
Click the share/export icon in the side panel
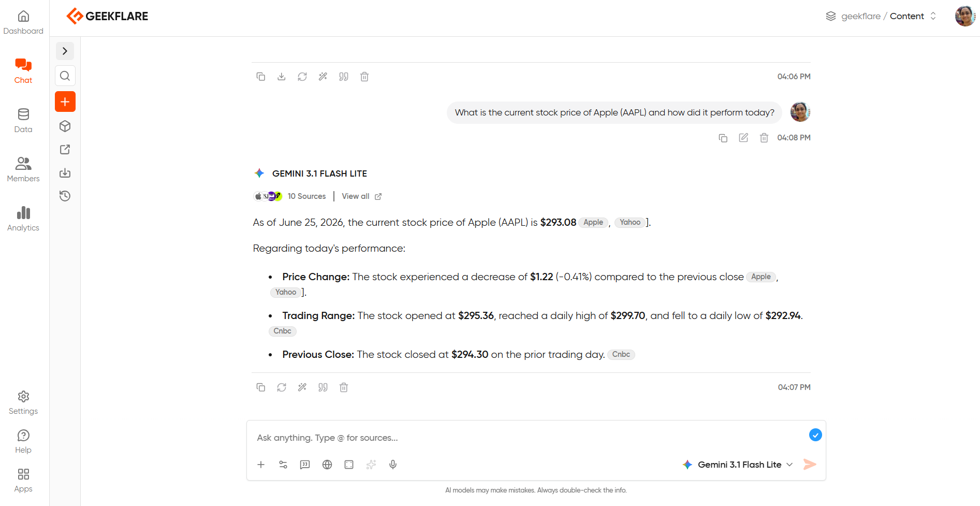point(65,149)
